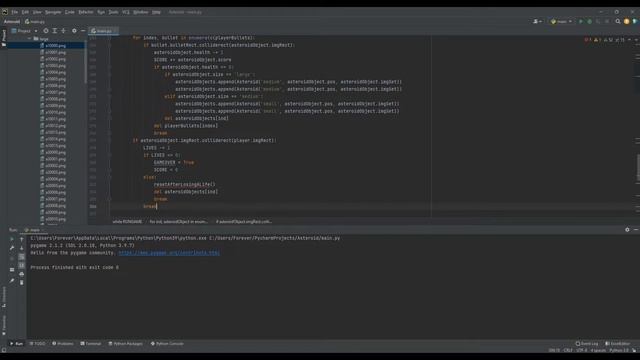Open the Project view dropdown
Screen dimensions: 640x360
pos(24,31)
